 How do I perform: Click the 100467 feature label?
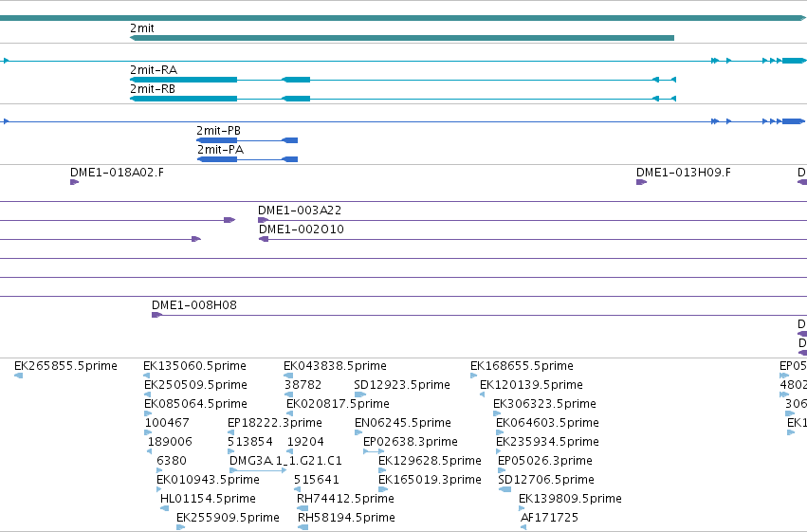point(167,423)
